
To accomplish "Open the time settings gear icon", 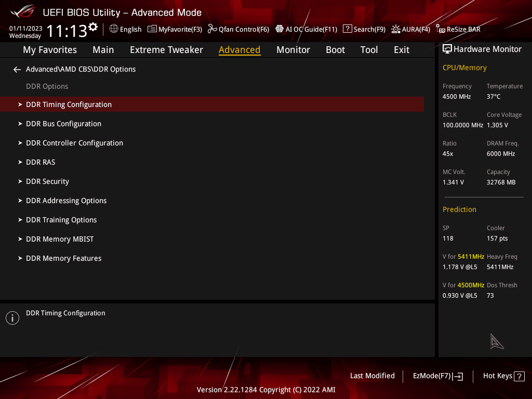I will pyautogui.click(x=93, y=27).
